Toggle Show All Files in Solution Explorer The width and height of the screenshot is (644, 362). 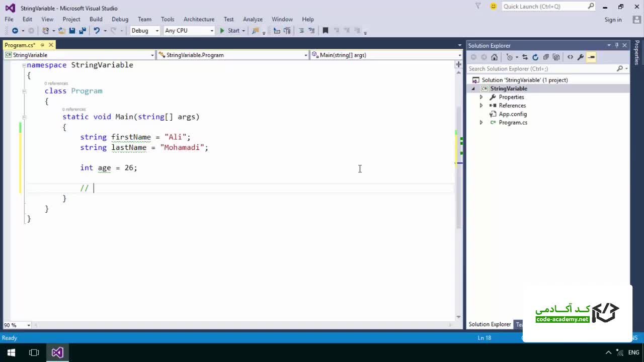pos(556,57)
